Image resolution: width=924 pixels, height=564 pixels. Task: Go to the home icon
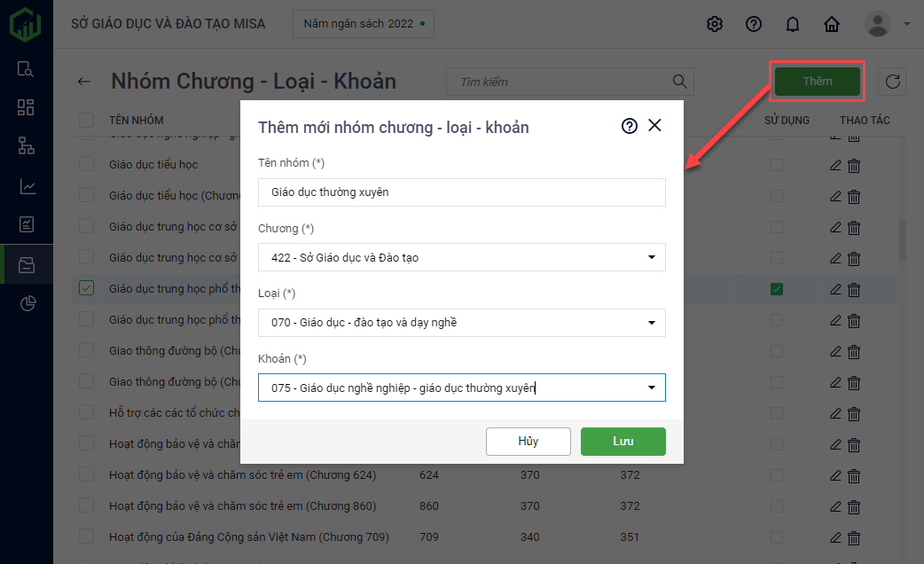(832, 24)
